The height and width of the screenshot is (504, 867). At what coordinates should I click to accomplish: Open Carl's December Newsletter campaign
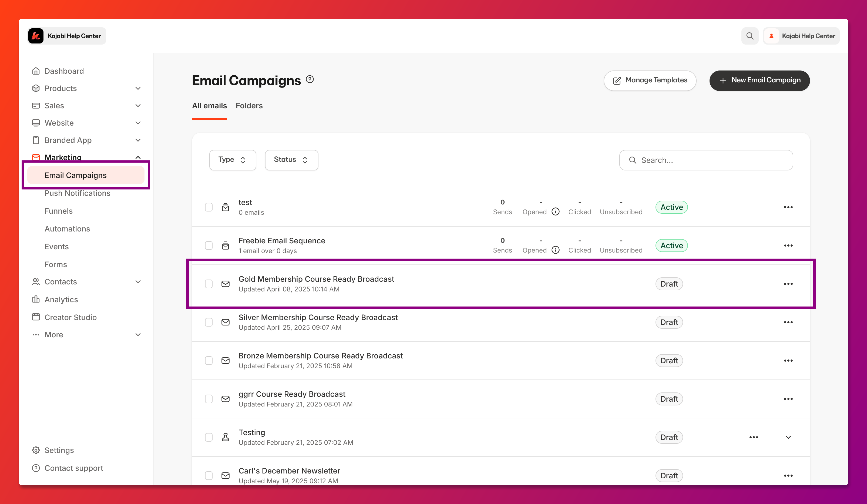tap(289, 471)
